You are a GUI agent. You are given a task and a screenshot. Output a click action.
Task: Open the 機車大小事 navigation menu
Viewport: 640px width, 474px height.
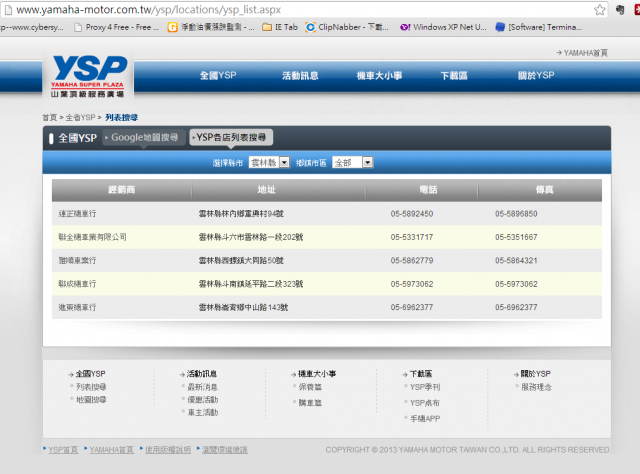(379, 76)
